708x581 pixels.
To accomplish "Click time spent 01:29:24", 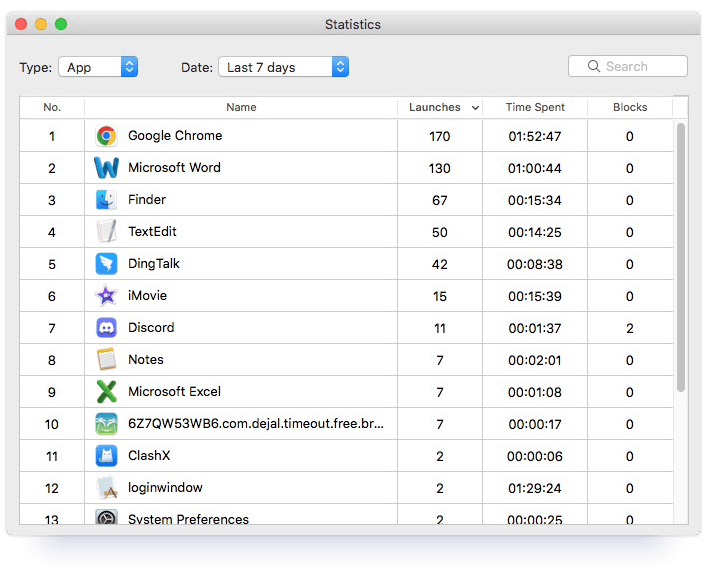I will (535, 488).
